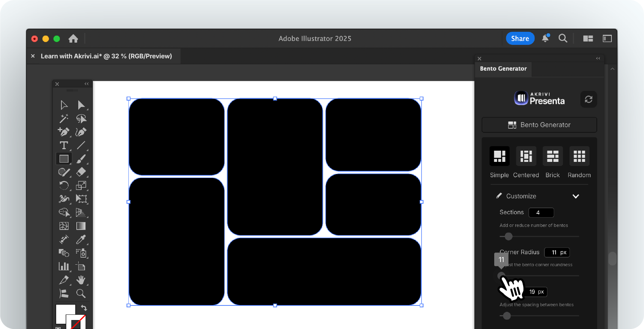Select the Artboard tool

pyautogui.click(x=81, y=266)
